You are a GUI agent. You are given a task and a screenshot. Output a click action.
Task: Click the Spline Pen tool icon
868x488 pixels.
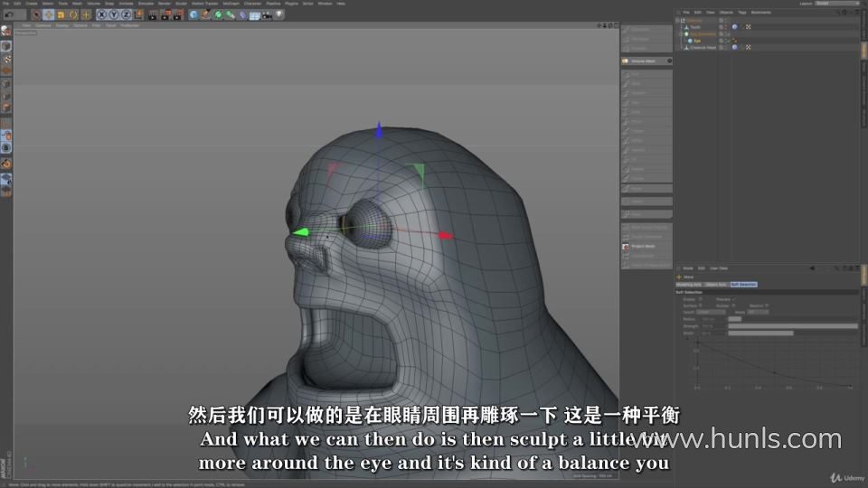tap(206, 15)
